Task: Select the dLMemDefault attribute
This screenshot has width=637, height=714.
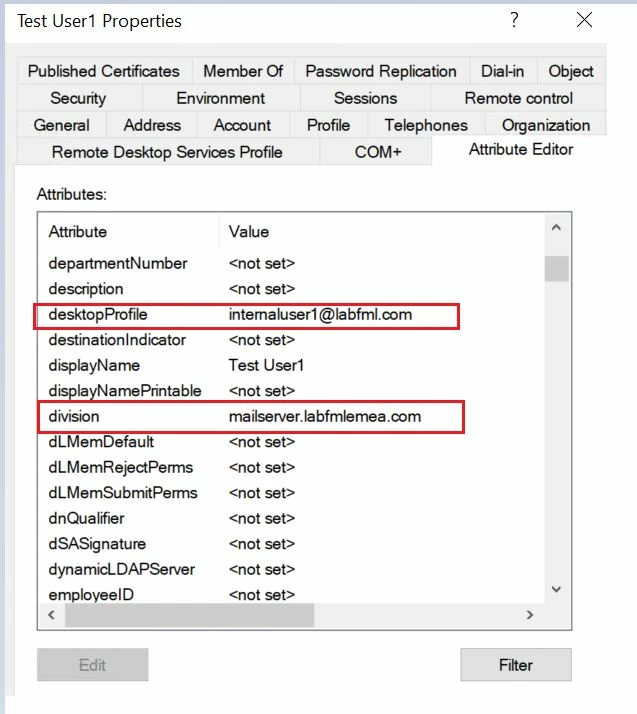Action: coord(101,442)
